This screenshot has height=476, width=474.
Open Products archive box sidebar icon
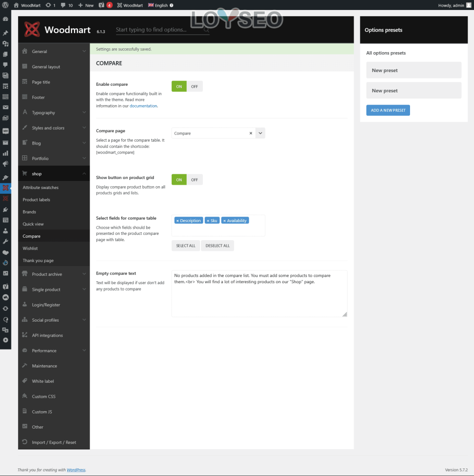coord(5,143)
